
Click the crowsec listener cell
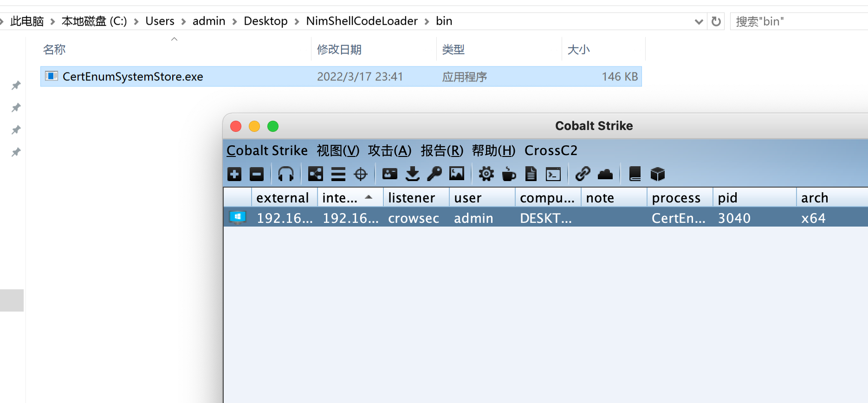click(414, 218)
